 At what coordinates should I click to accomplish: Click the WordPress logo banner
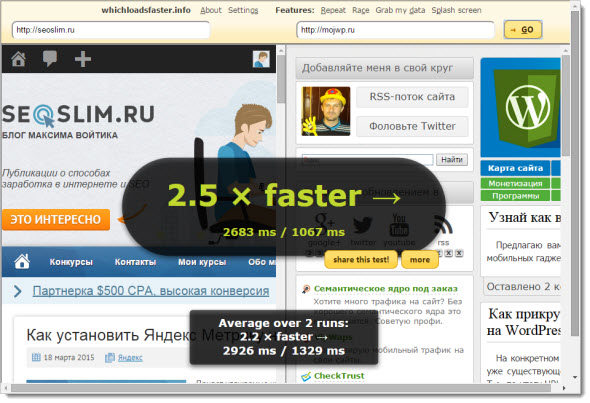[520, 107]
